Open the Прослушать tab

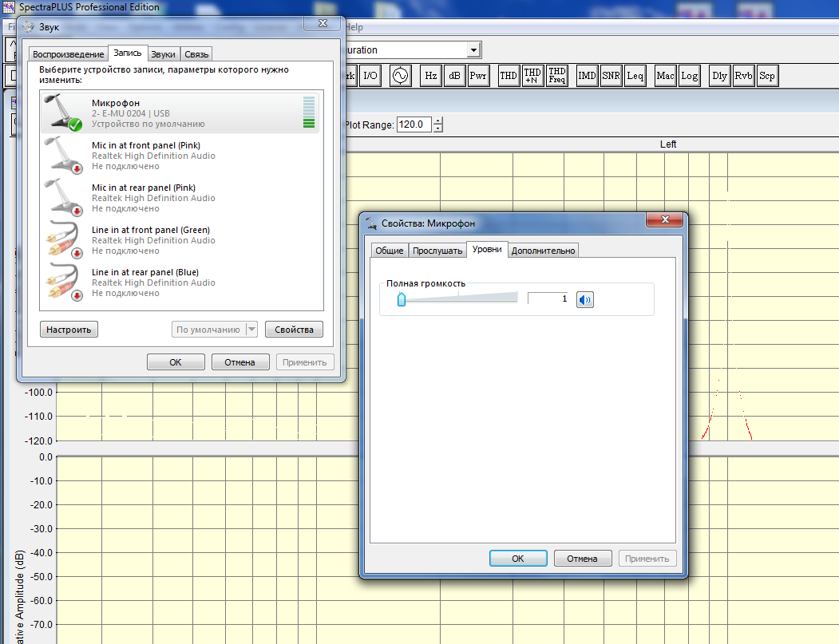[437, 251]
